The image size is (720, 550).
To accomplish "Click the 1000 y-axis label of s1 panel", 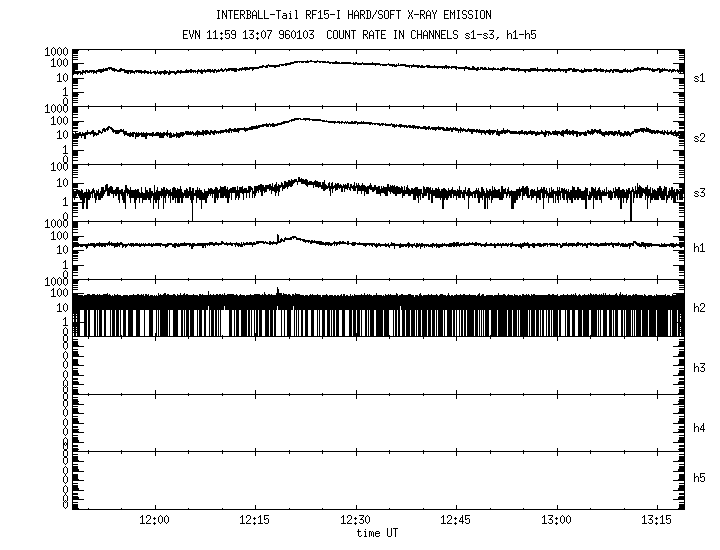I will tap(53, 51).
